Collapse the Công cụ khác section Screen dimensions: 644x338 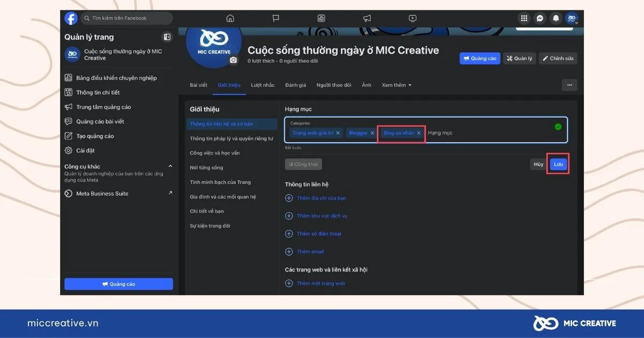[170, 166]
